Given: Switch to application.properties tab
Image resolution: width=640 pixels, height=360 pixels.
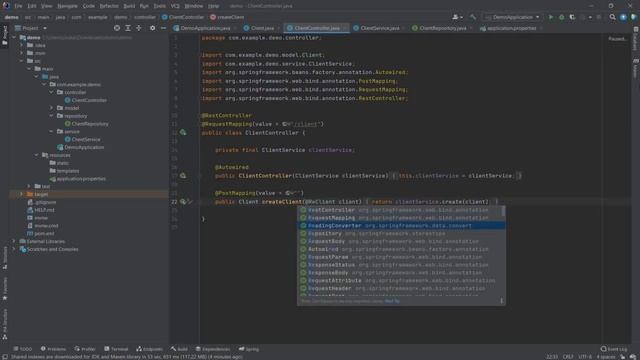Looking at the screenshot, I should point(510,28).
